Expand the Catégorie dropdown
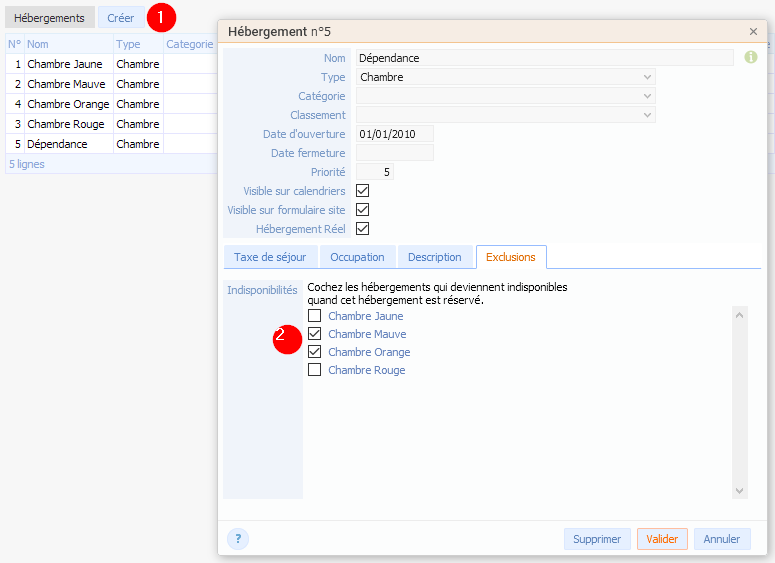The height and width of the screenshot is (563, 775). 506,96
